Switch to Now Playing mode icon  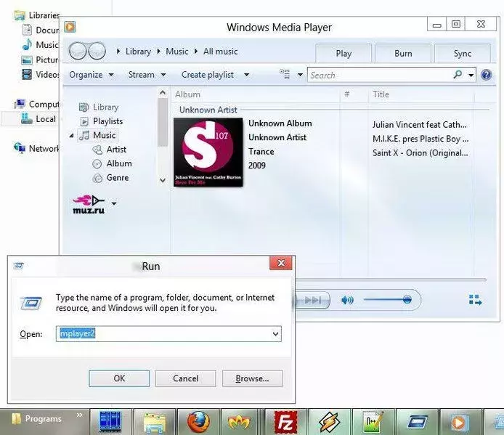(476, 300)
